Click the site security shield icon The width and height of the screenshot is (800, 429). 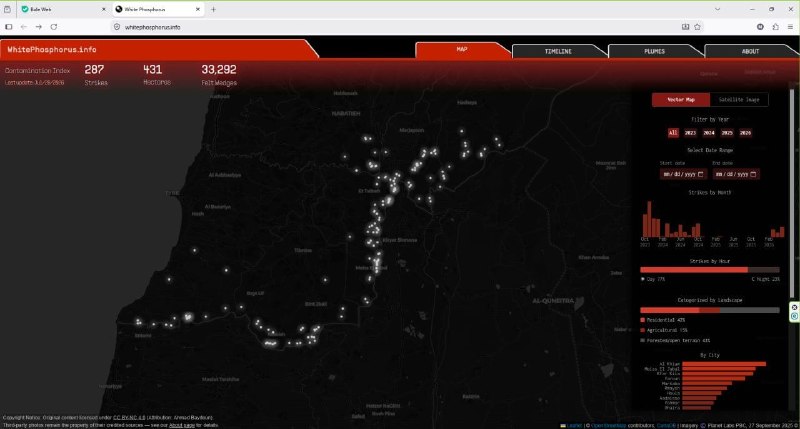coord(117,27)
